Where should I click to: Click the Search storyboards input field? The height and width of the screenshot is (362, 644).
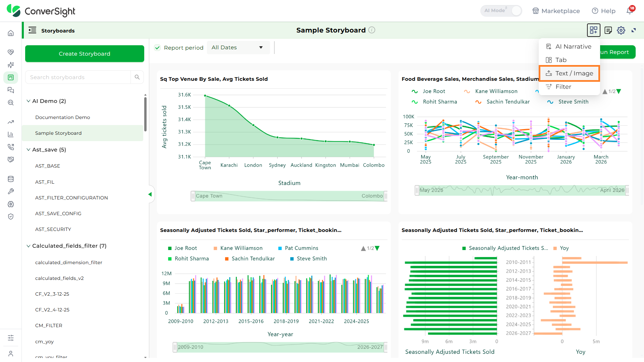tap(78, 77)
